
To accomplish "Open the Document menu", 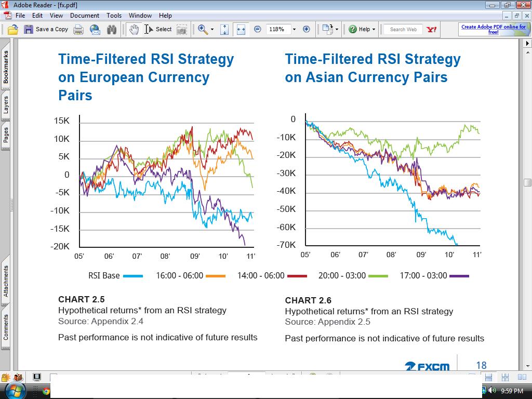I will point(85,16).
